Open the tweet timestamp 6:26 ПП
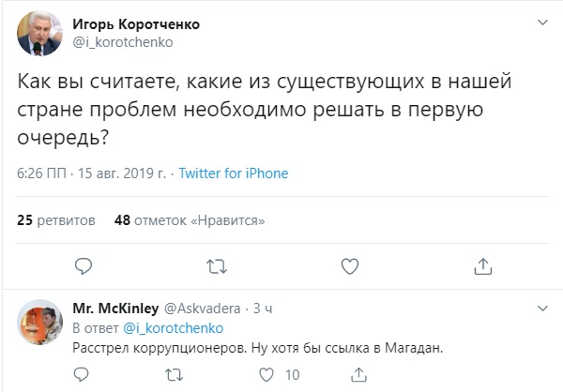This screenshot has height=392, width=563. (41, 173)
